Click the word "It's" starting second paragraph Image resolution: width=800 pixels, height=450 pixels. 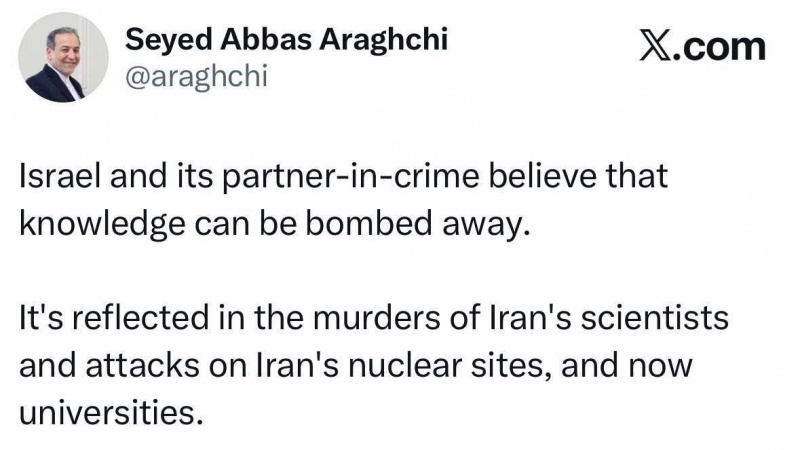pos(38,323)
